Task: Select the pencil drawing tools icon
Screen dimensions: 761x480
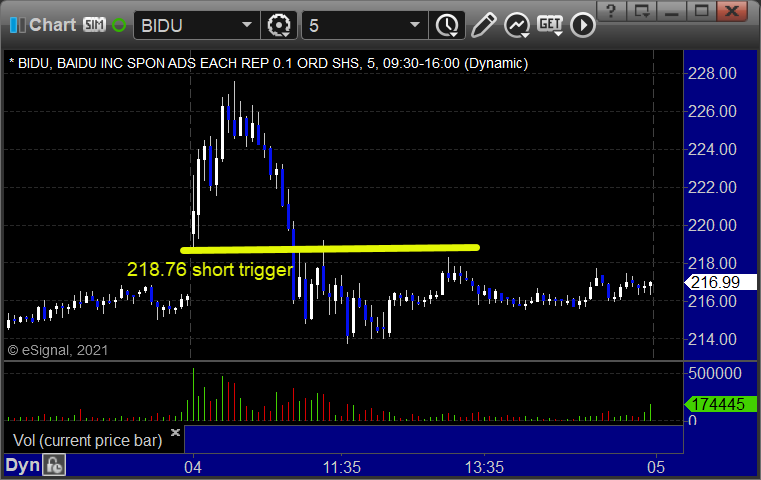Action: pyautogui.click(x=483, y=25)
